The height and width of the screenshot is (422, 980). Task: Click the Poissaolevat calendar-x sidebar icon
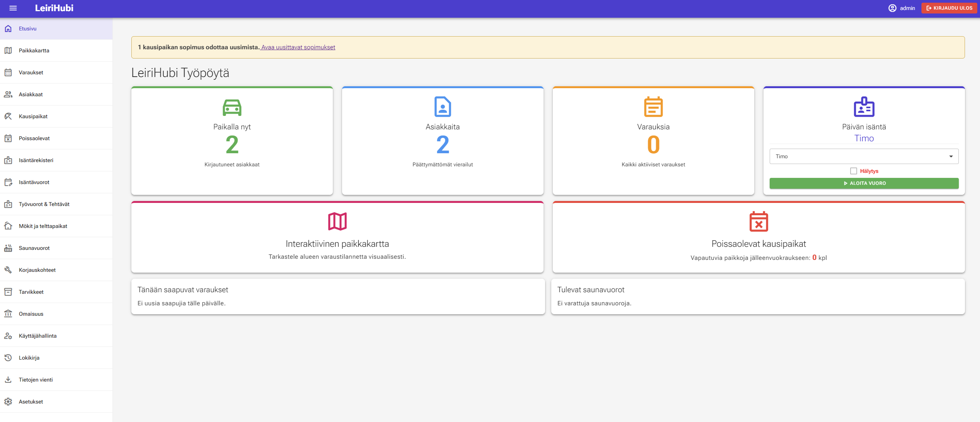click(x=8, y=138)
